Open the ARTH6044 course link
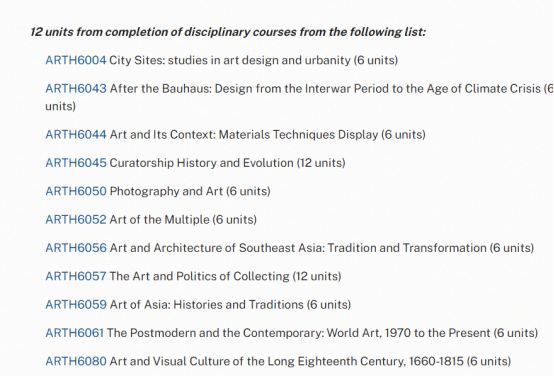 (76, 135)
